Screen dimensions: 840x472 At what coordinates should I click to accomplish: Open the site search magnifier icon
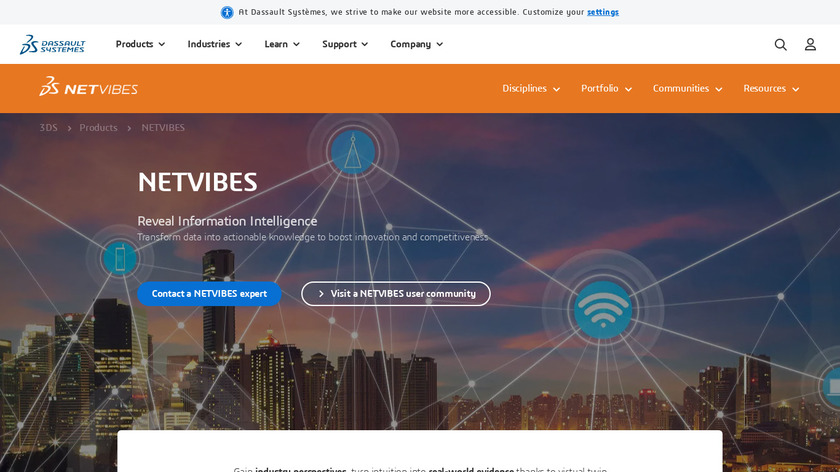coord(781,44)
